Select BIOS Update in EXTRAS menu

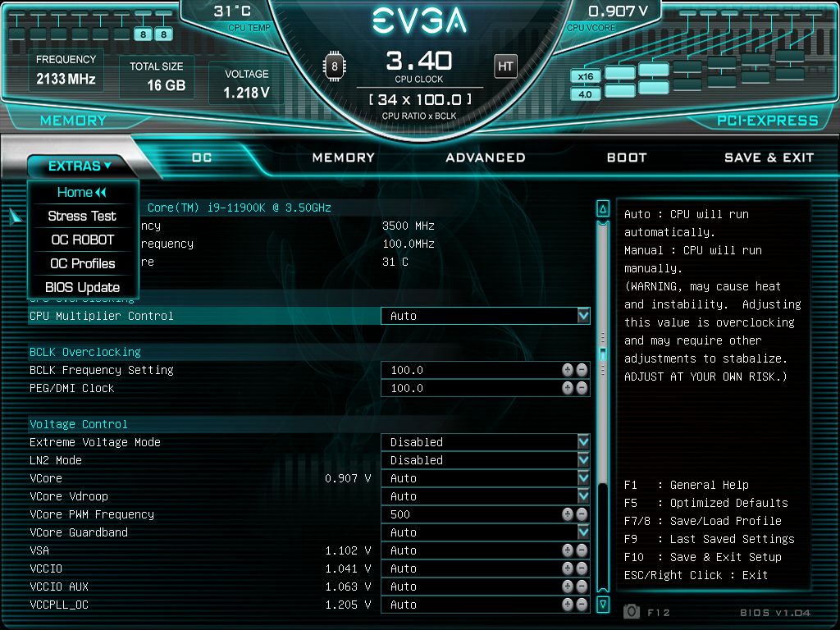click(83, 287)
